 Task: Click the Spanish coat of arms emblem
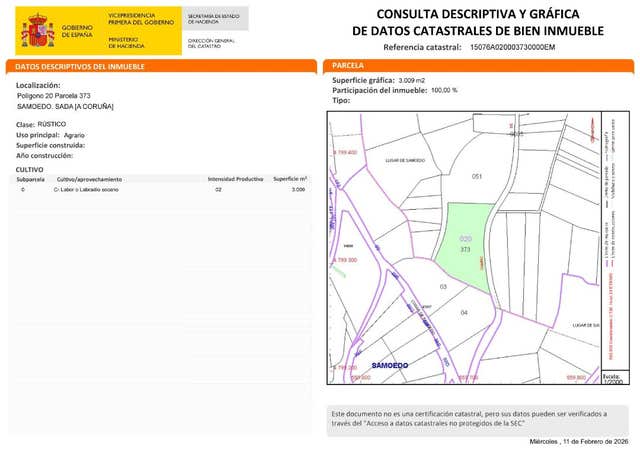point(39,30)
